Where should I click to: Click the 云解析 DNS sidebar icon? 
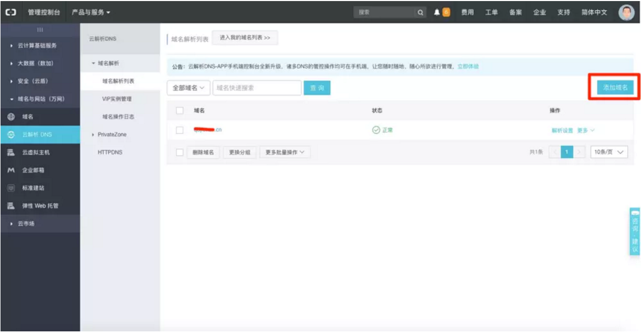coord(11,135)
